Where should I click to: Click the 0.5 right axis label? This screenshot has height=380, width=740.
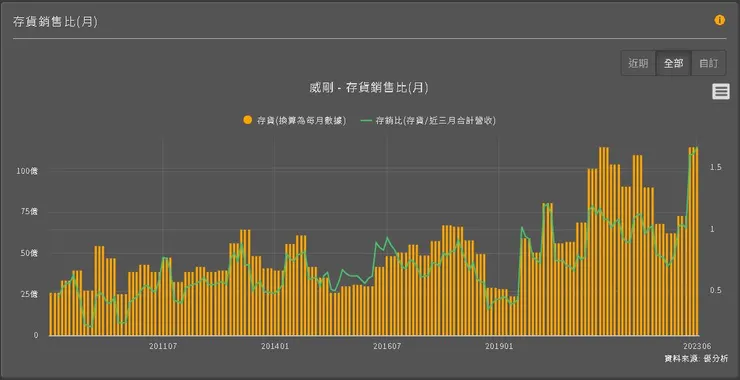pos(715,290)
